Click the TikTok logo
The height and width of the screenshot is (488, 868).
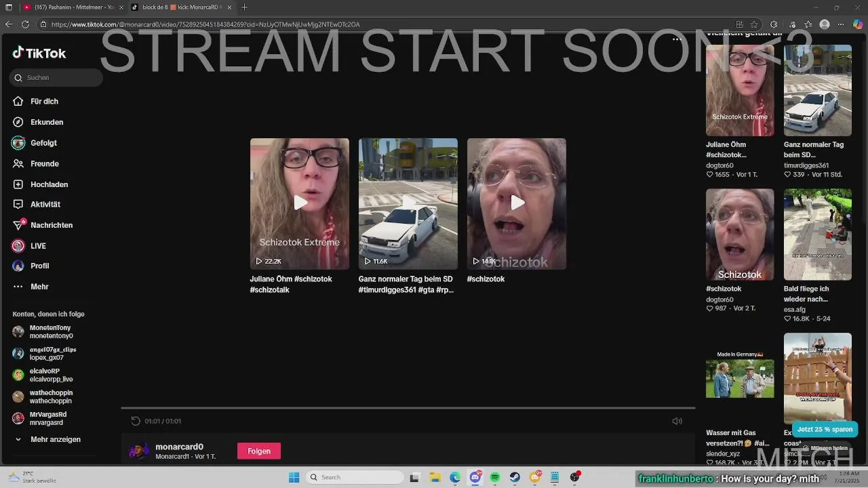point(39,54)
